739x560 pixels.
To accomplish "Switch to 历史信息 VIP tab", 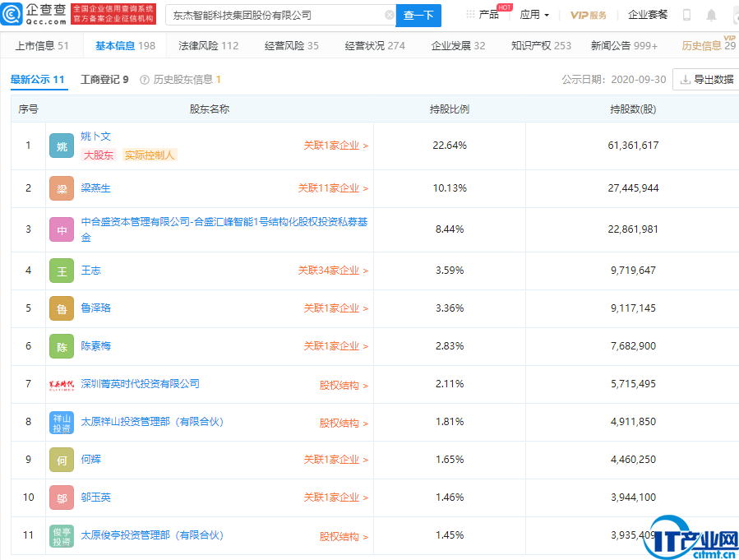I will point(709,44).
